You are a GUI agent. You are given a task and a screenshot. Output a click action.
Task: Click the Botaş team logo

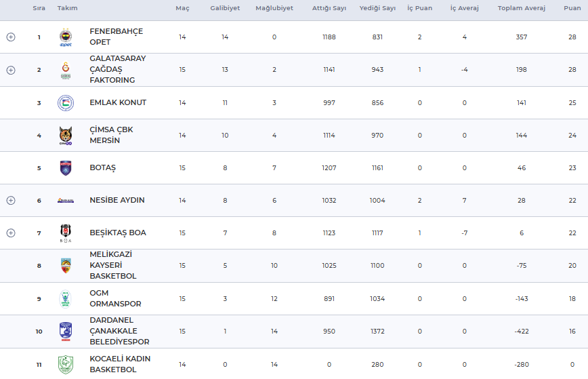(x=66, y=168)
